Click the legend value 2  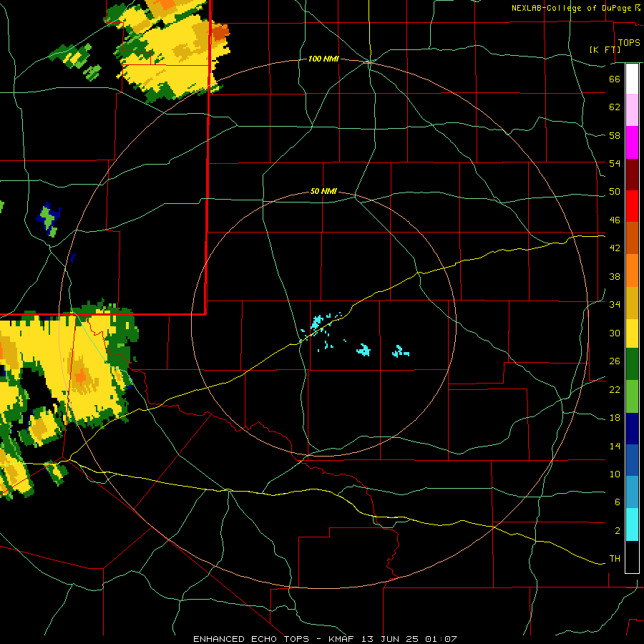[618, 531]
